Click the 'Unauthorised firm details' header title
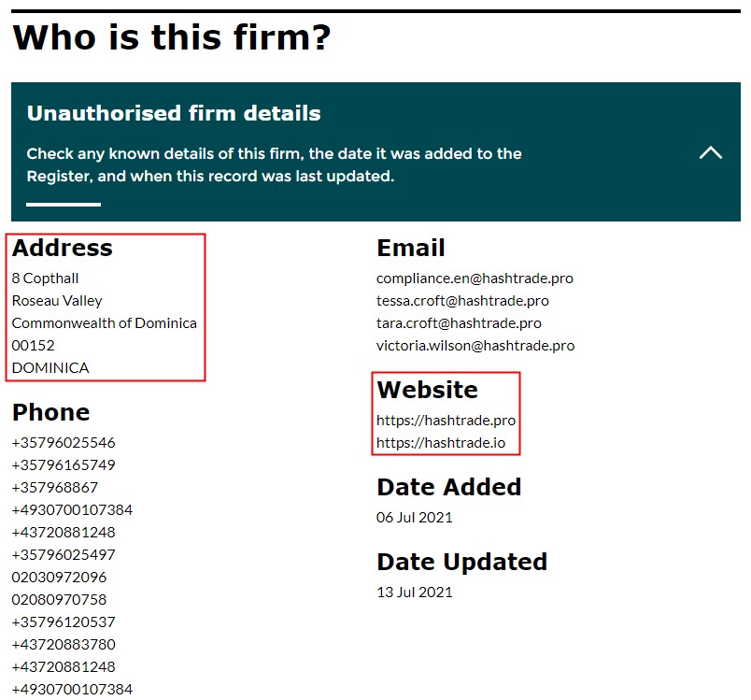The height and width of the screenshot is (700, 751). coord(174,114)
